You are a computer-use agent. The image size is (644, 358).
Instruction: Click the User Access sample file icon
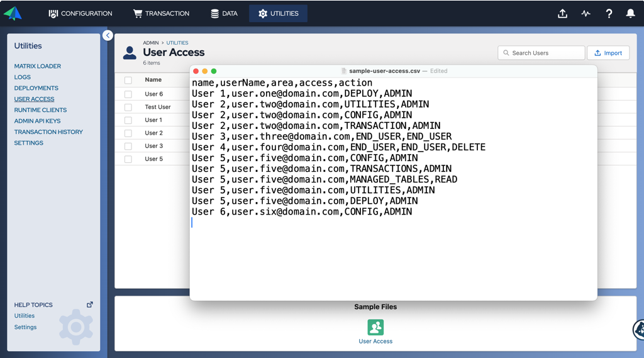(375, 328)
